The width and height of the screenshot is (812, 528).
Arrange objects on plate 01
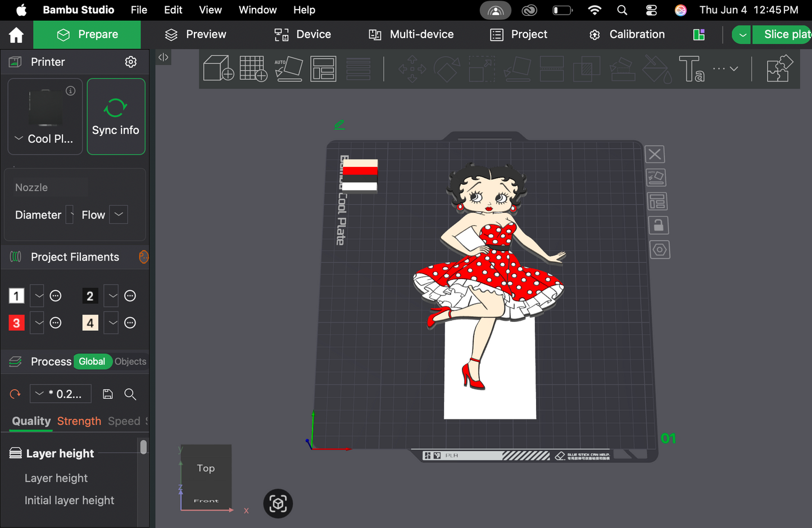(x=657, y=201)
